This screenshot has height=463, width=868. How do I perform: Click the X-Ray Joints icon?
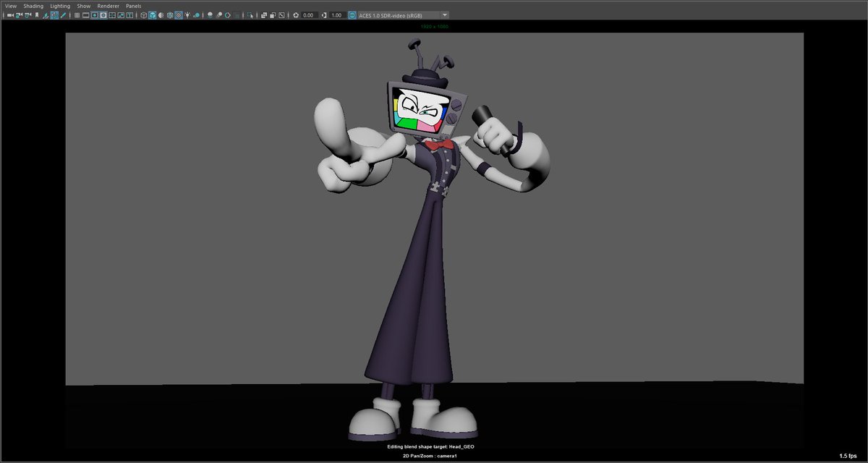[x=281, y=15]
